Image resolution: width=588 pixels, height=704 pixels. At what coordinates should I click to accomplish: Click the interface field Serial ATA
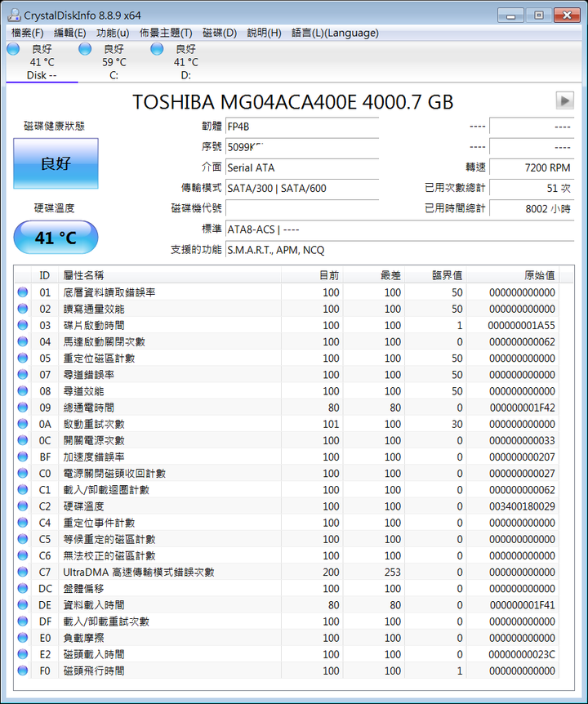tap(302, 168)
